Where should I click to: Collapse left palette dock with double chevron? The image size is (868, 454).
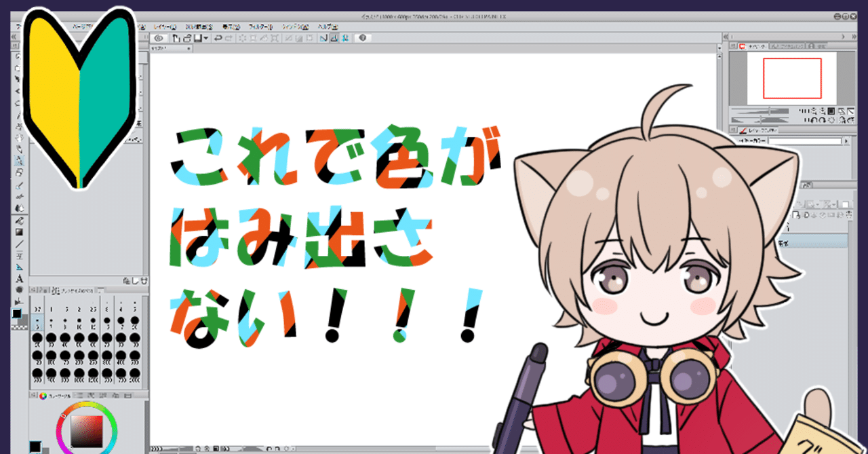(x=14, y=37)
